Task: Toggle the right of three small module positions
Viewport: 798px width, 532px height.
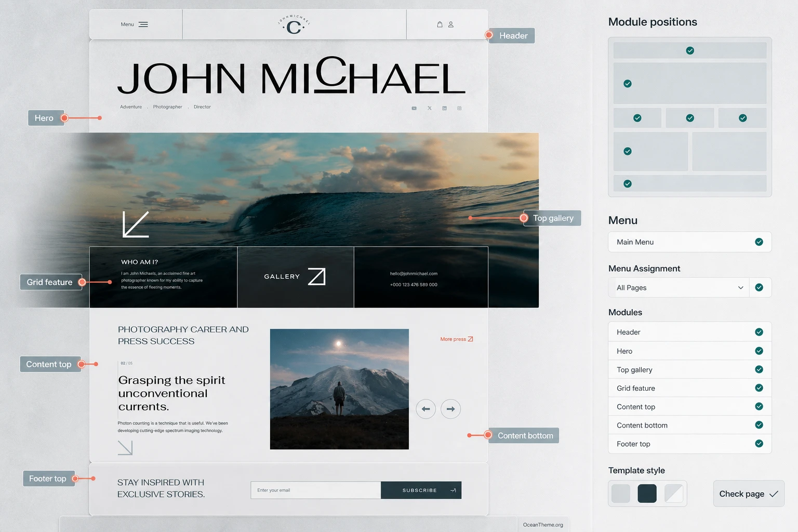Action: (742, 118)
